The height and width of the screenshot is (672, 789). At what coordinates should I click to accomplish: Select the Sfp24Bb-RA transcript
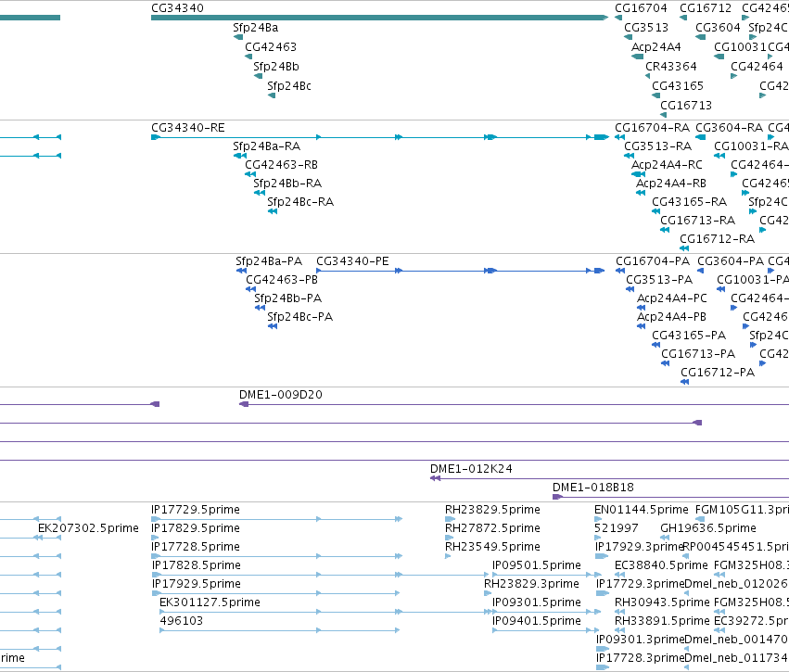(x=260, y=193)
